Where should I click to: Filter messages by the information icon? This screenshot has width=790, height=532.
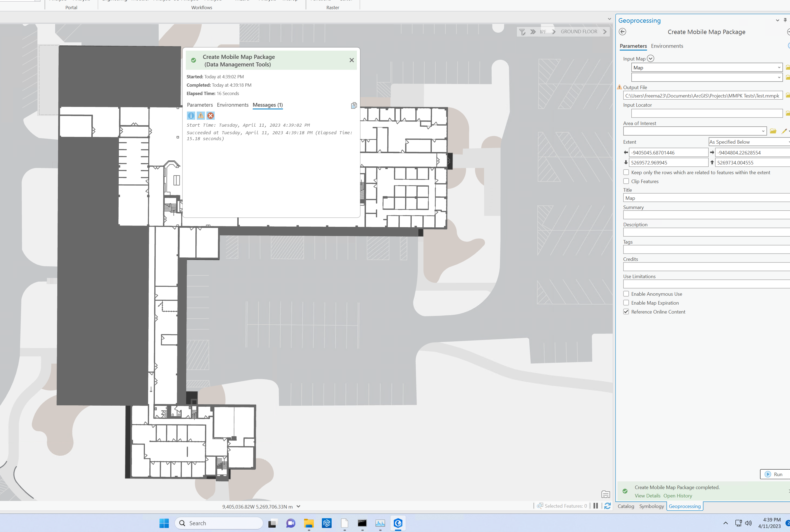(191, 116)
